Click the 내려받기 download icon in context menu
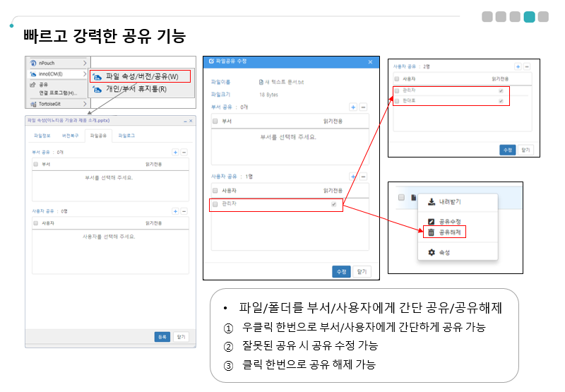This screenshot has height=392, width=565. [430, 201]
